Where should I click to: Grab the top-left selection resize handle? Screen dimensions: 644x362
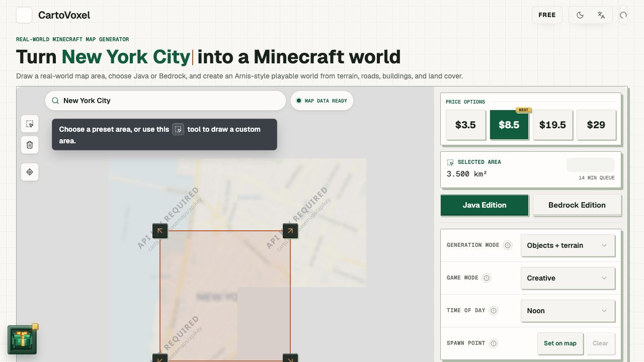(160, 231)
